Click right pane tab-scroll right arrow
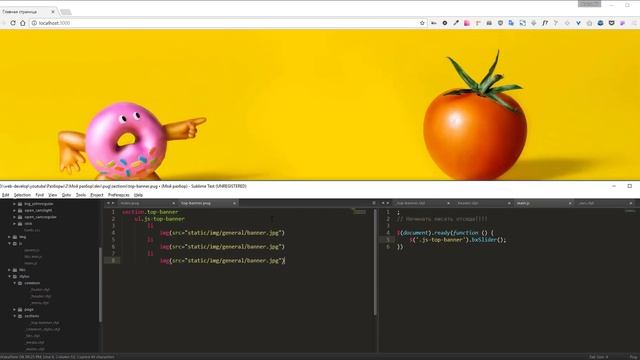 point(388,203)
